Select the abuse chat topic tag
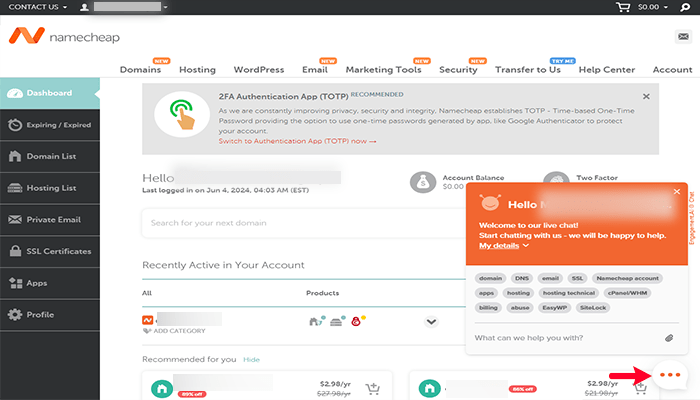This screenshot has width=700, height=400. pos(520,308)
